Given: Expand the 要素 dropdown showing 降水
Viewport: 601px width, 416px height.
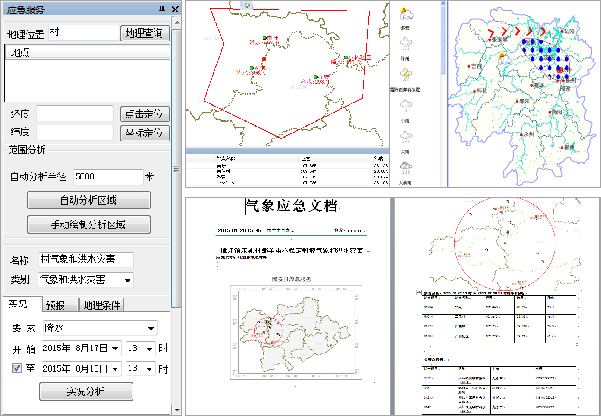Looking at the screenshot, I should coord(150,328).
